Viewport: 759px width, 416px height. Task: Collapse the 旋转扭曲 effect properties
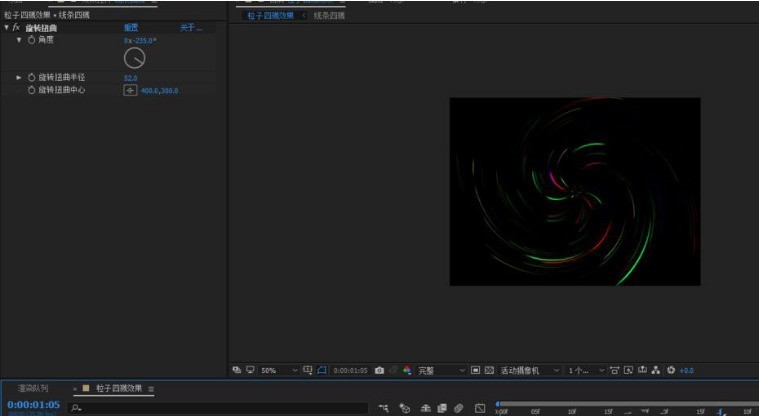click(6, 28)
